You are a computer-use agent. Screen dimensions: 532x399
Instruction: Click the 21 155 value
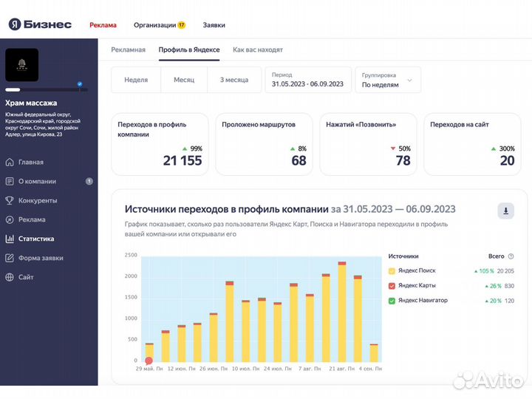click(x=183, y=160)
